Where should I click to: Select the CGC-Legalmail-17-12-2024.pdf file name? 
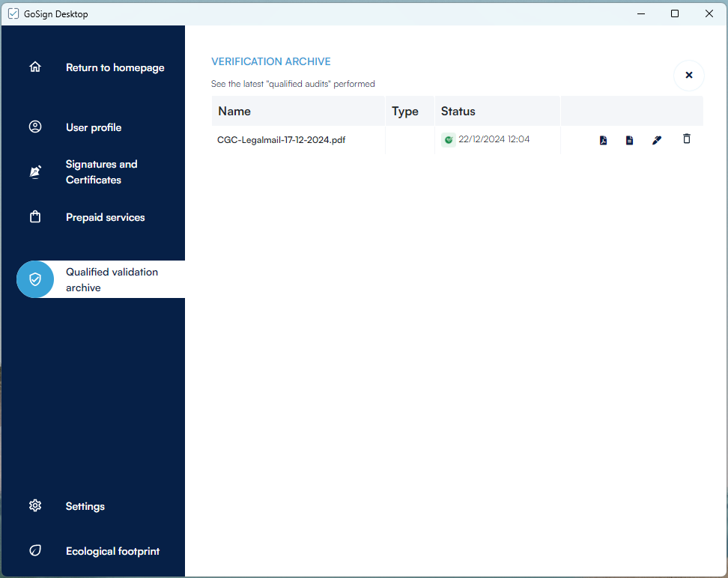pos(281,140)
